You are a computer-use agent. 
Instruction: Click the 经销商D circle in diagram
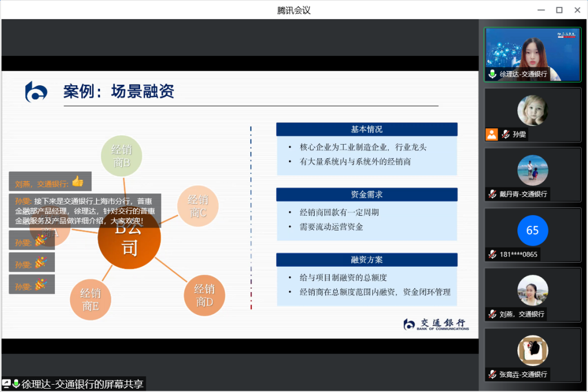pyautogui.click(x=204, y=295)
